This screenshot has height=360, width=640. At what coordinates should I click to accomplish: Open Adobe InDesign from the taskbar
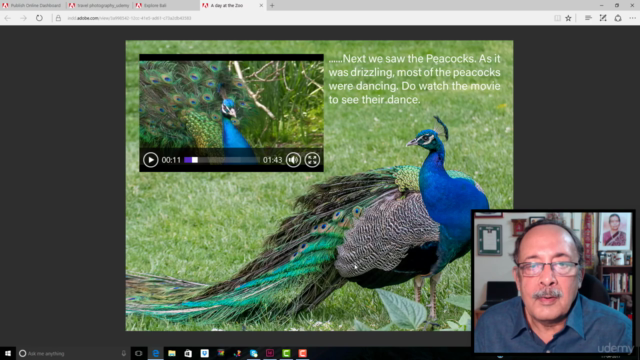click(x=270, y=353)
